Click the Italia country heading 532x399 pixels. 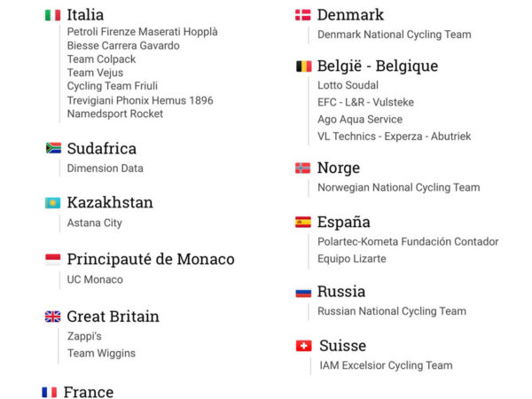[85, 15]
